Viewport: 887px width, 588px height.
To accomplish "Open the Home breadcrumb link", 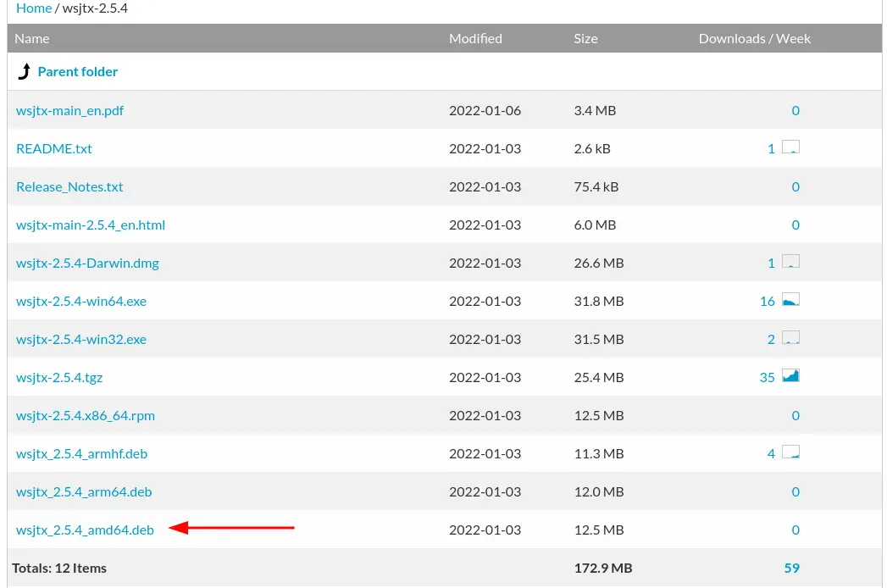I will (34, 8).
